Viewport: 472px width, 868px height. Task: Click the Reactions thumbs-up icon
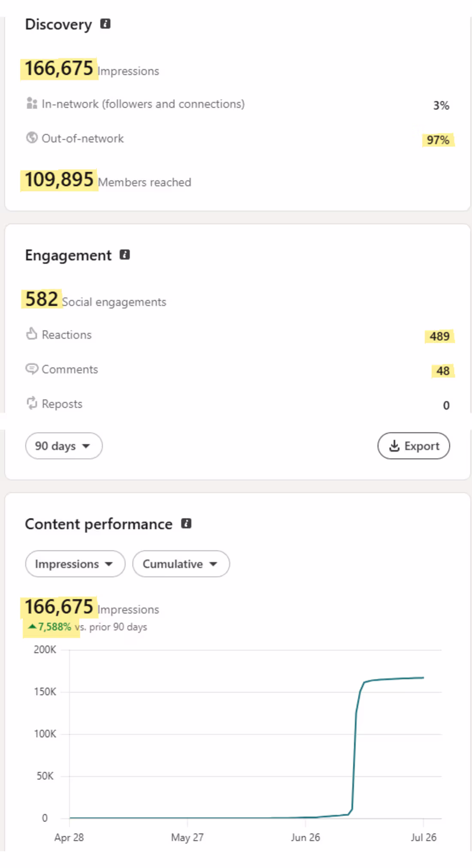(x=32, y=334)
